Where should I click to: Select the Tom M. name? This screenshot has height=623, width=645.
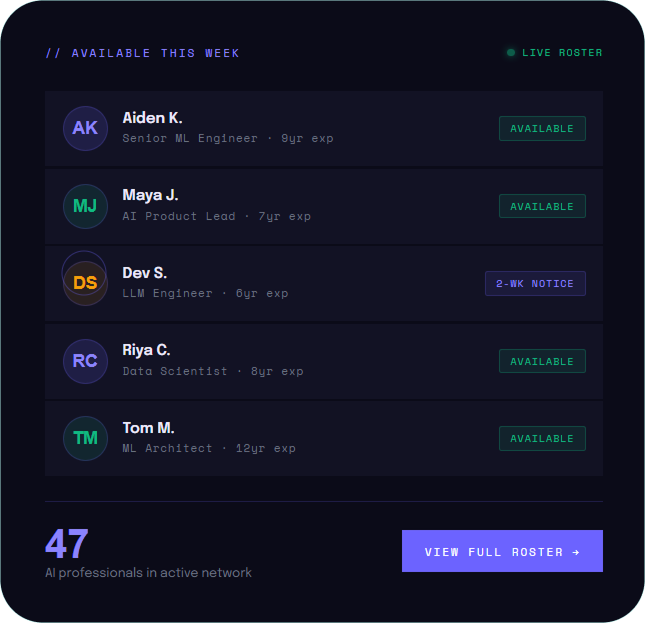(x=148, y=428)
